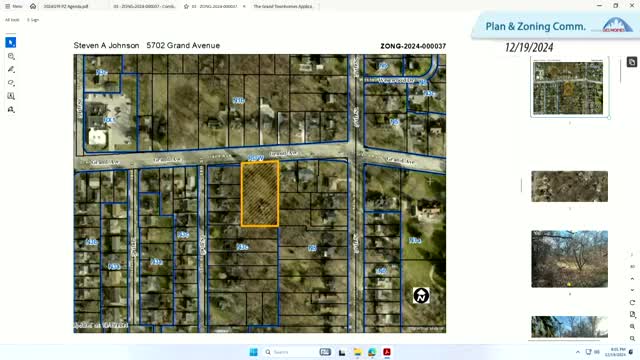
Task: Open All tools panel
Action: 12,20
